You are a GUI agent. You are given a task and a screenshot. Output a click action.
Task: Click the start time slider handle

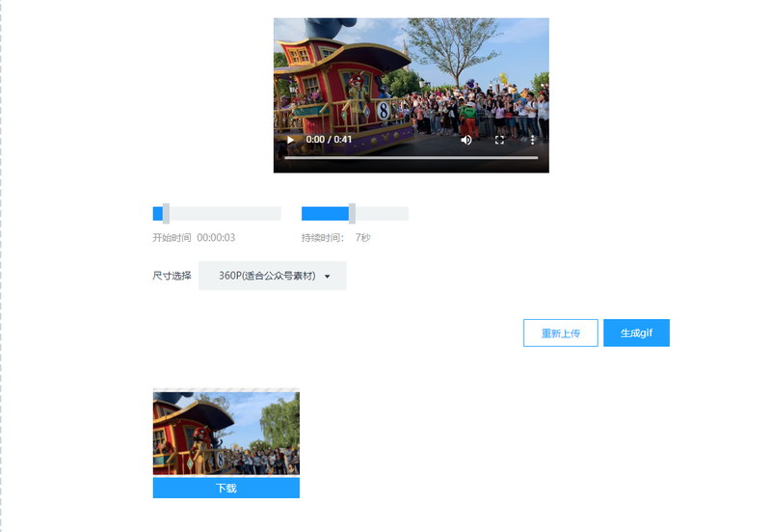click(166, 213)
